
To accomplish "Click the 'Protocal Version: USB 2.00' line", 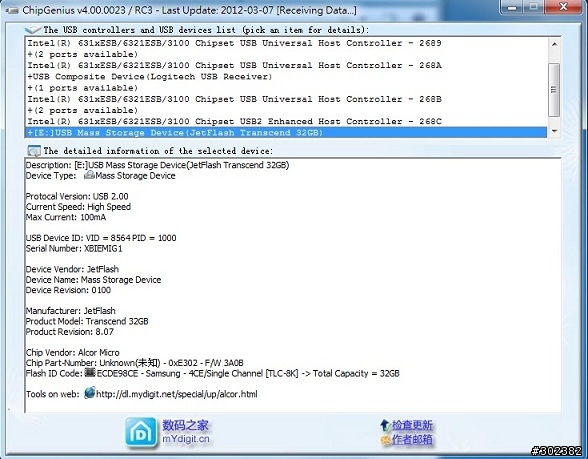I will coord(77,196).
